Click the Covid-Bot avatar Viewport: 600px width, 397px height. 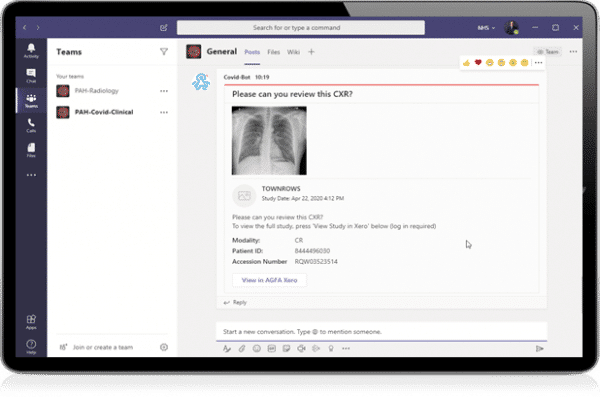pyautogui.click(x=201, y=82)
